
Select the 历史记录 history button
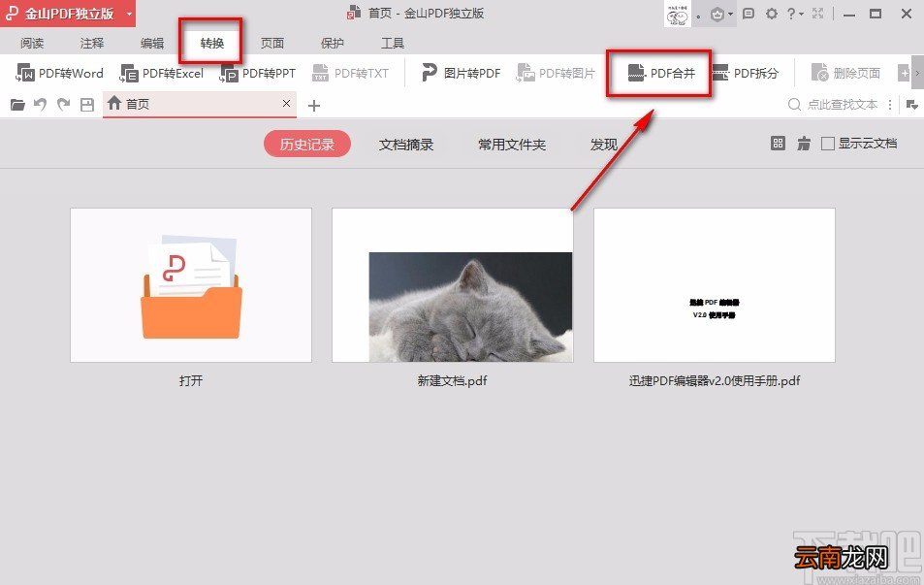tap(307, 145)
